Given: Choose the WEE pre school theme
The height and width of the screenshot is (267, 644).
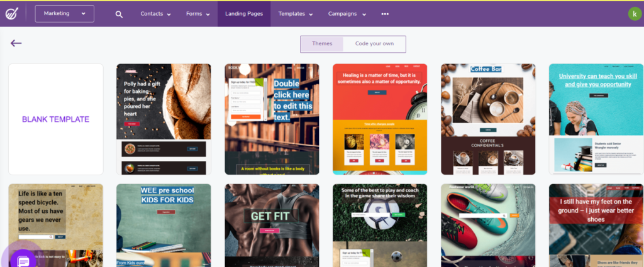Looking at the screenshot, I should coord(164,225).
